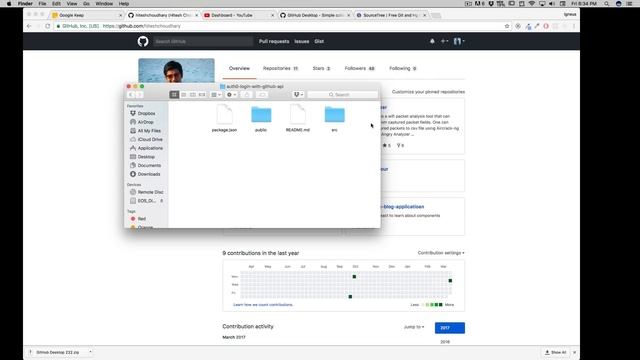This screenshot has width=640, height=360.
Task: Click the GitHub search box
Action: point(203,41)
